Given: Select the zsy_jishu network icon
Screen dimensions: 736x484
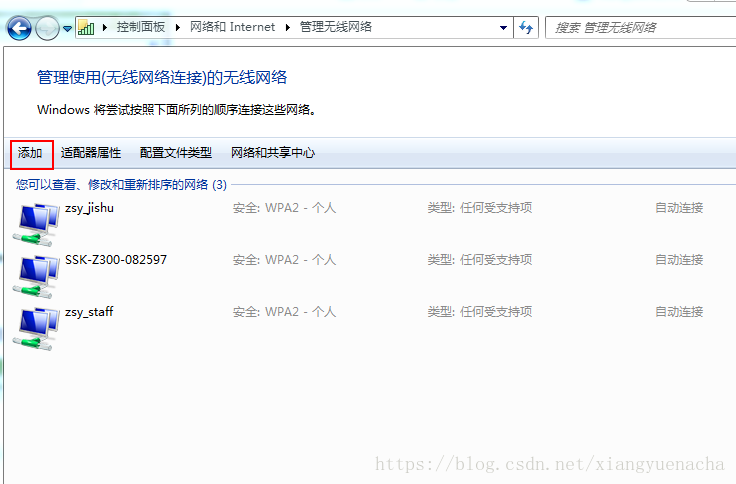Looking at the screenshot, I should pyautogui.click(x=37, y=224).
